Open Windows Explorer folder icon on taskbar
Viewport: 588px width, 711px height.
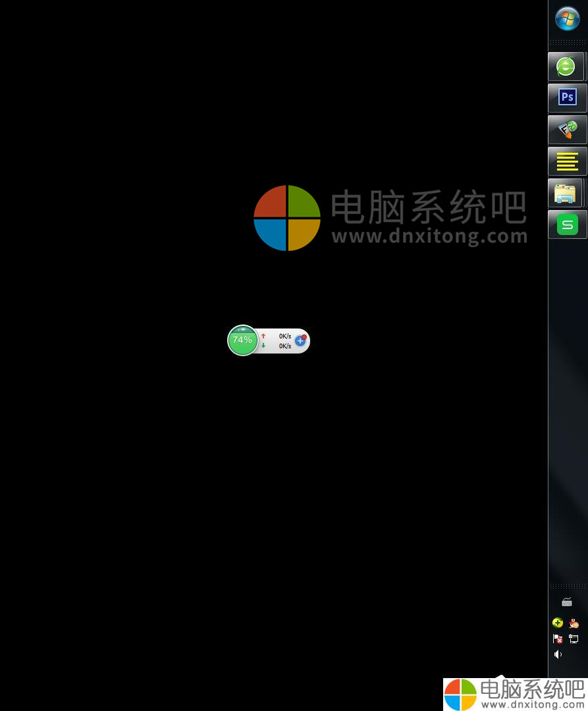click(566, 193)
